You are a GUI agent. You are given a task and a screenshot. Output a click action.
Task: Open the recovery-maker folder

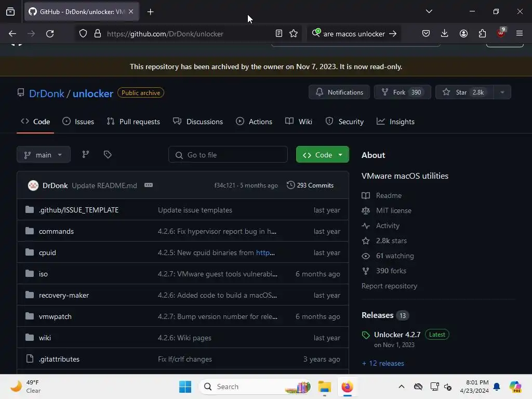[x=64, y=295]
